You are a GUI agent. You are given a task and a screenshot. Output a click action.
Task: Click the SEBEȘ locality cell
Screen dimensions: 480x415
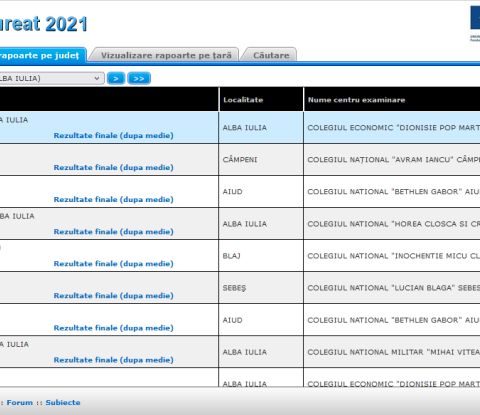pyautogui.click(x=261, y=288)
